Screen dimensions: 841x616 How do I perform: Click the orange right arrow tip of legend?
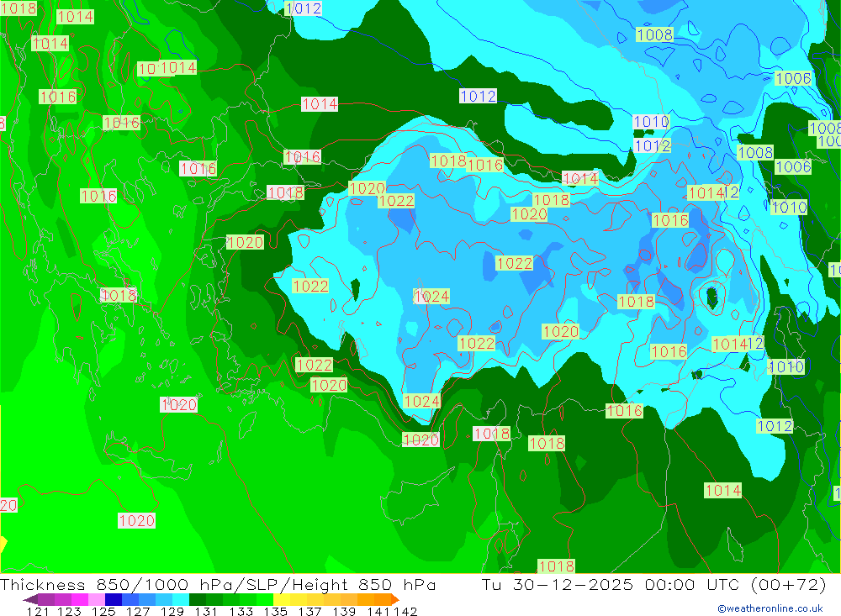395,599
